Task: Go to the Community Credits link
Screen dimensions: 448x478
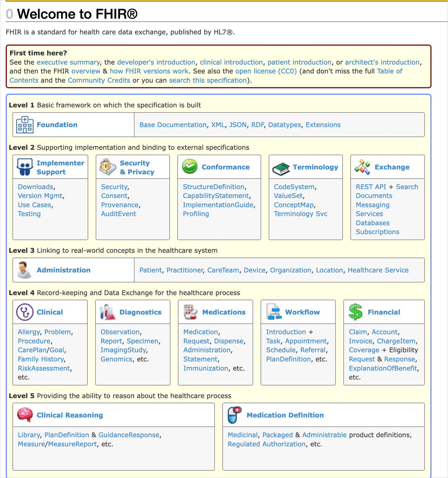Action: click(99, 80)
